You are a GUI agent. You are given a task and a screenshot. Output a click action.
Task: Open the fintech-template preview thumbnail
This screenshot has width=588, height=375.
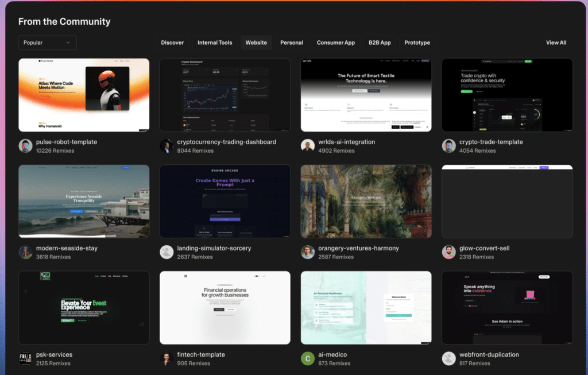pyautogui.click(x=225, y=308)
